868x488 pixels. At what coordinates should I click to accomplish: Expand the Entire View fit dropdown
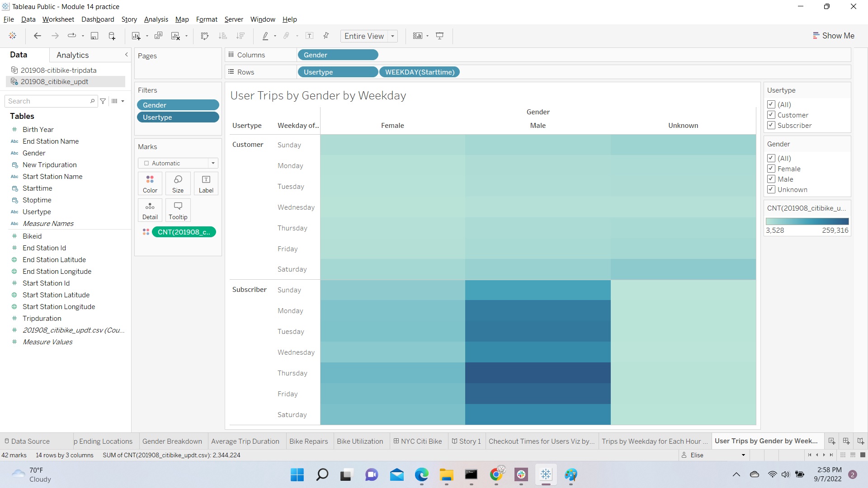click(x=392, y=36)
